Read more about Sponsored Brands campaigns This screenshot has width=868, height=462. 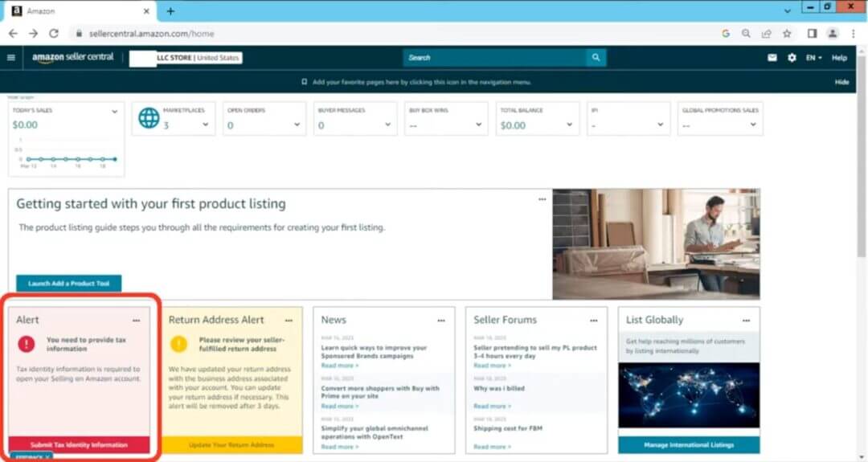(x=339, y=366)
